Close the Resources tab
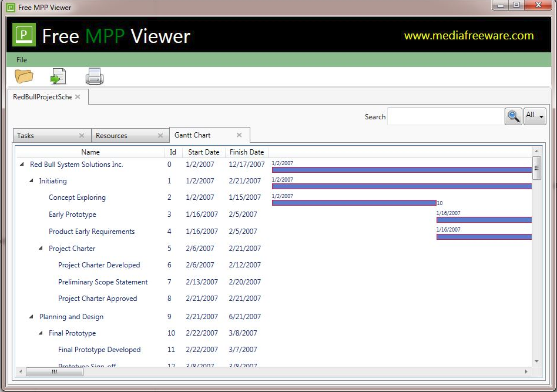Viewport: 557px width, 392px height. pos(160,135)
